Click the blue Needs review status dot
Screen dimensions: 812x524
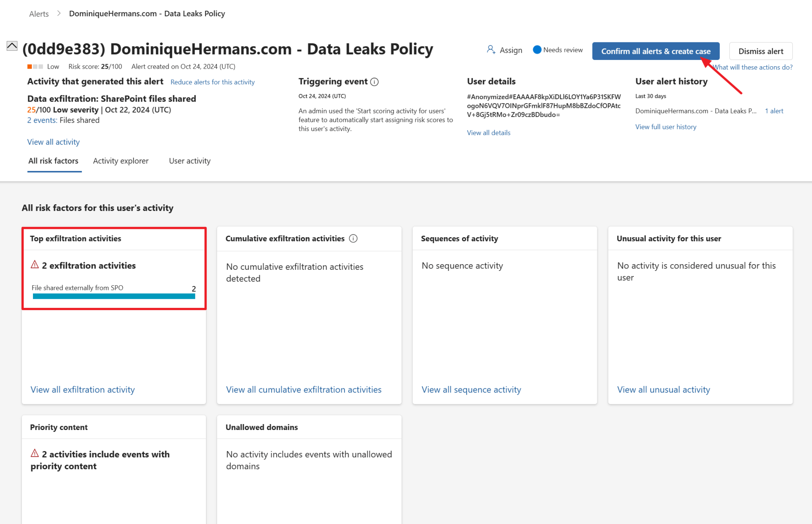coord(537,50)
